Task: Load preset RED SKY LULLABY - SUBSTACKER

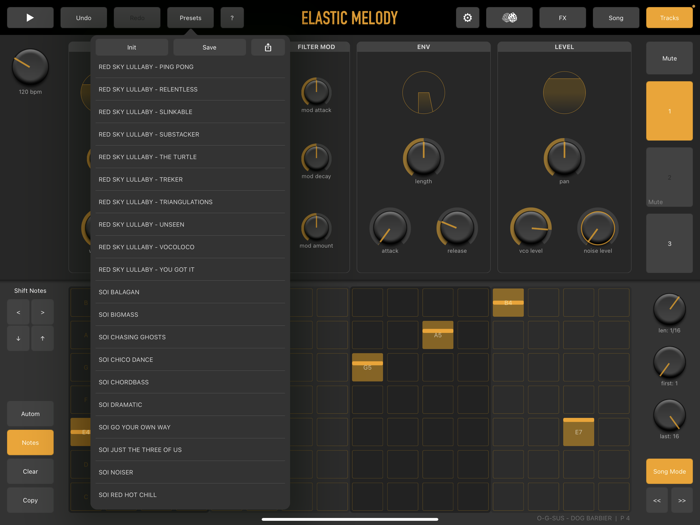Action: (190, 134)
